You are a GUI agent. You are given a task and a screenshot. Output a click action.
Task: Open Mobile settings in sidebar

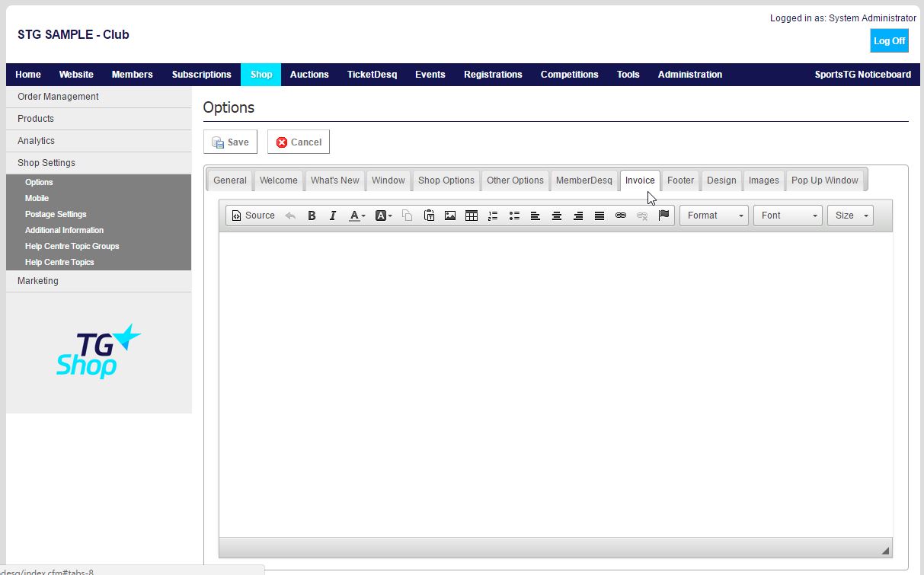pos(37,198)
